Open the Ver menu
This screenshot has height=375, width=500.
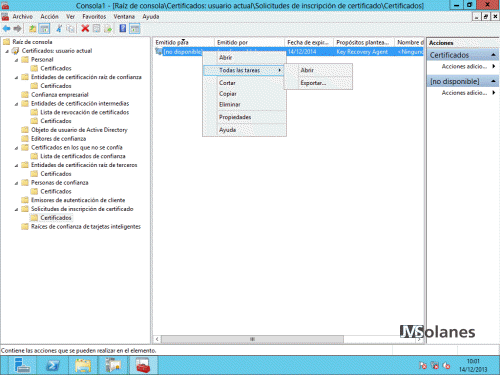[x=70, y=17]
